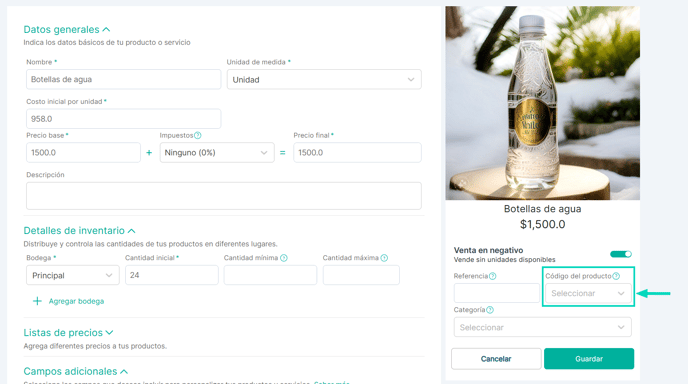Open the Impuestos Ninguno (0%) dropdown
The width and height of the screenshot is (688, 384).
(x=217, y=153)
